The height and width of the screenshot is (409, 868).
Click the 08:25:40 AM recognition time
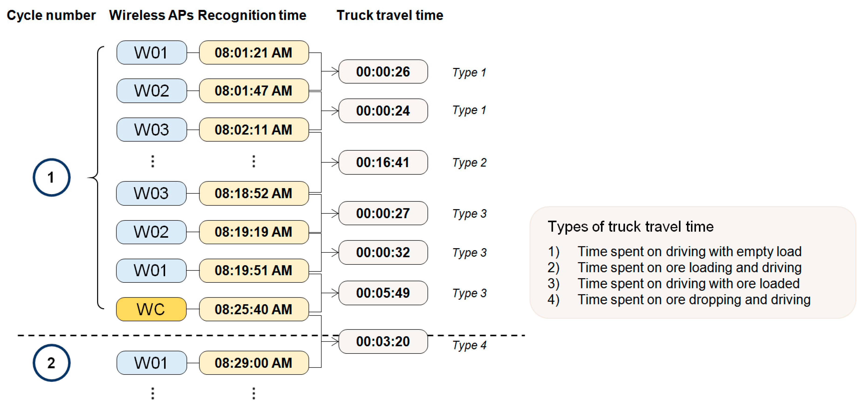(x=254, y=309)
